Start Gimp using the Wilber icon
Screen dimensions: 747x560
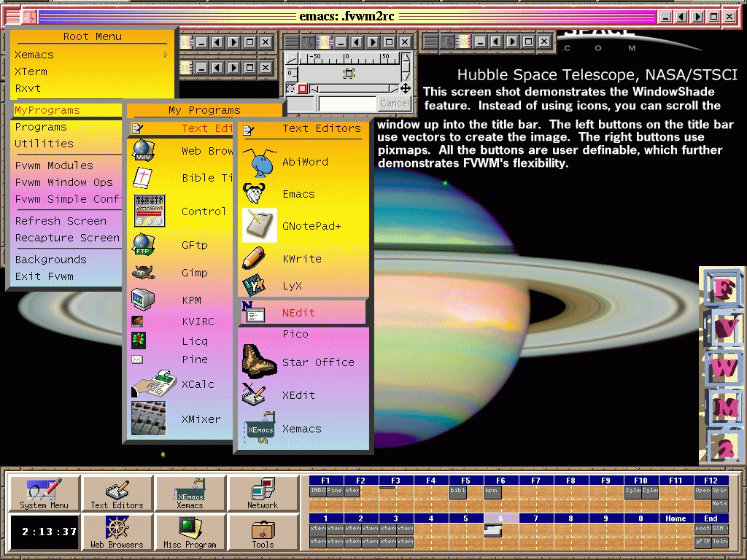coord(144,273)
